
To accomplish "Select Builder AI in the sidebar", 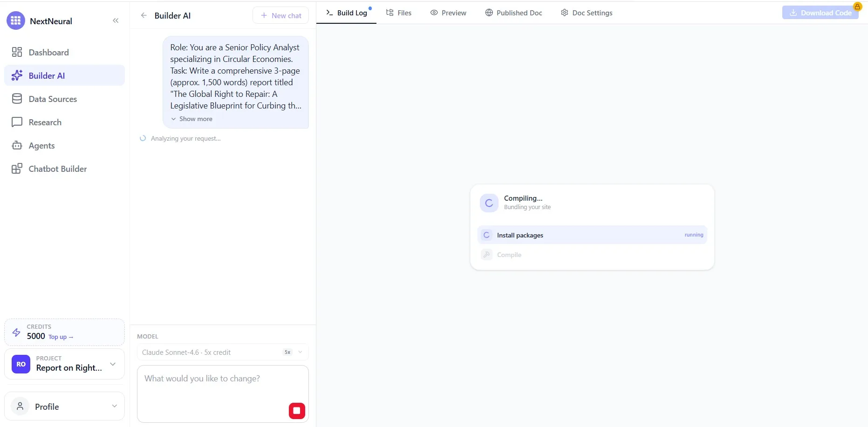I will click(x=64, y=75).
